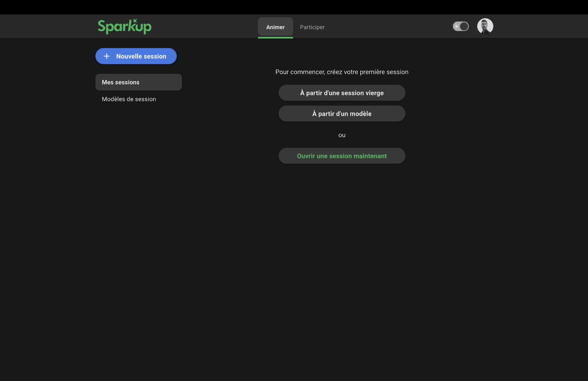Switch to the Animer tab
Viewport: 588px width, 381px height.
click(275, 27)
